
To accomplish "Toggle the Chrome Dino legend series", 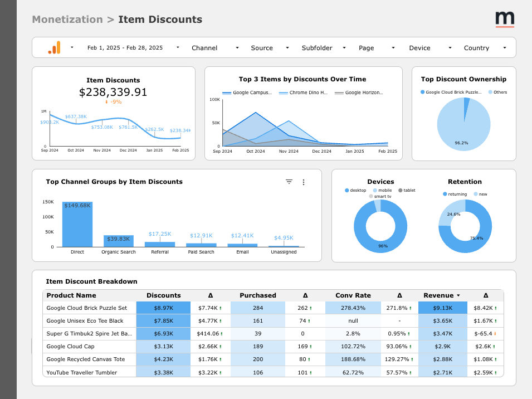I will click(303, 93).
